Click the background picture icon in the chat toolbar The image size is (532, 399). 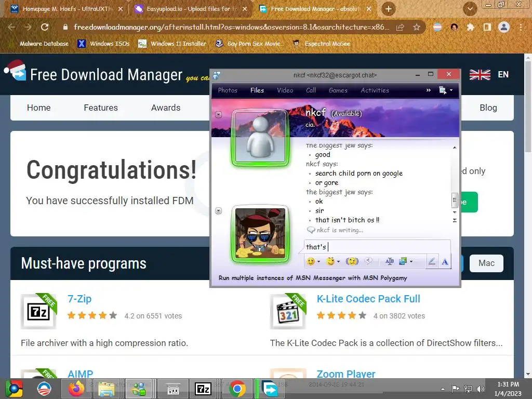403,261
